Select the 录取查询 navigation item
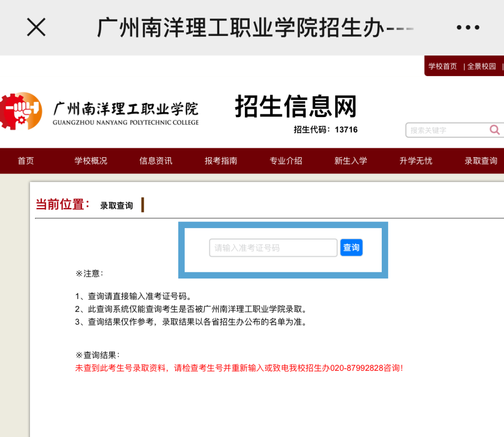Viewport: 504px width, 437px height. 481,160
